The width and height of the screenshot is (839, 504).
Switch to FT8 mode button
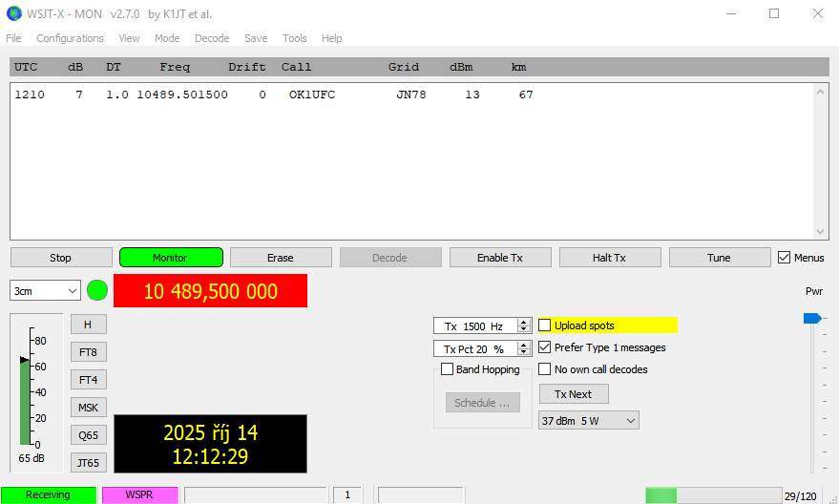(x=88, y=352)
